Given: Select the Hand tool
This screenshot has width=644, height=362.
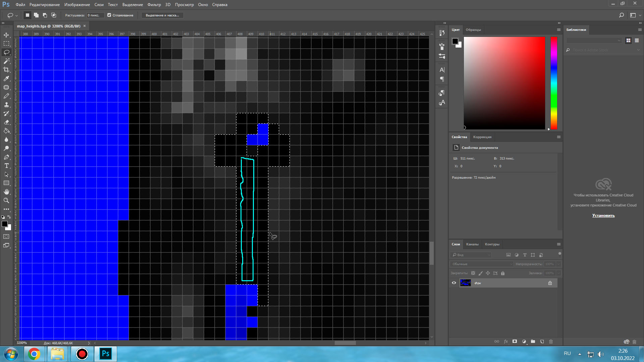Looking at the screenshot, I should (x=6, y=192).
